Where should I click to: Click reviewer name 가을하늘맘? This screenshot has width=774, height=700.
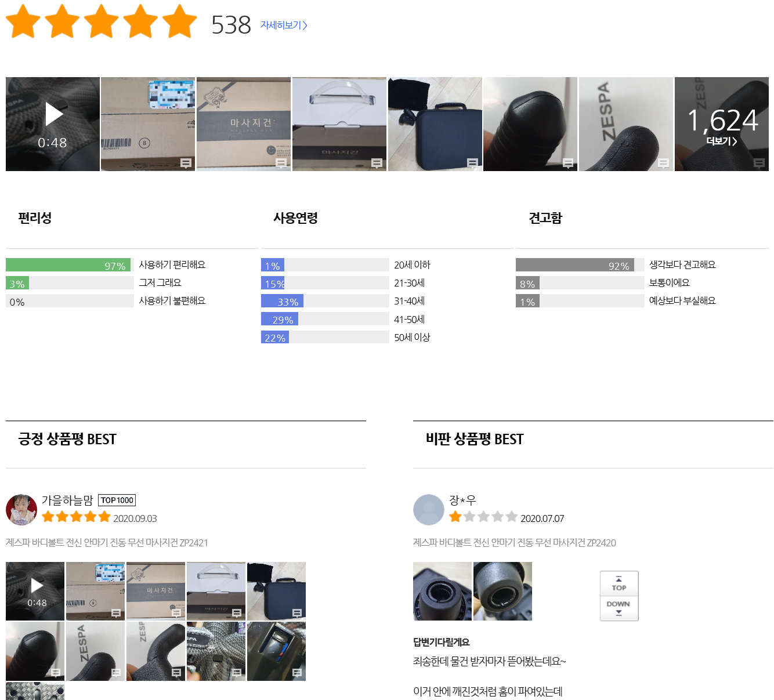[67, 500]
